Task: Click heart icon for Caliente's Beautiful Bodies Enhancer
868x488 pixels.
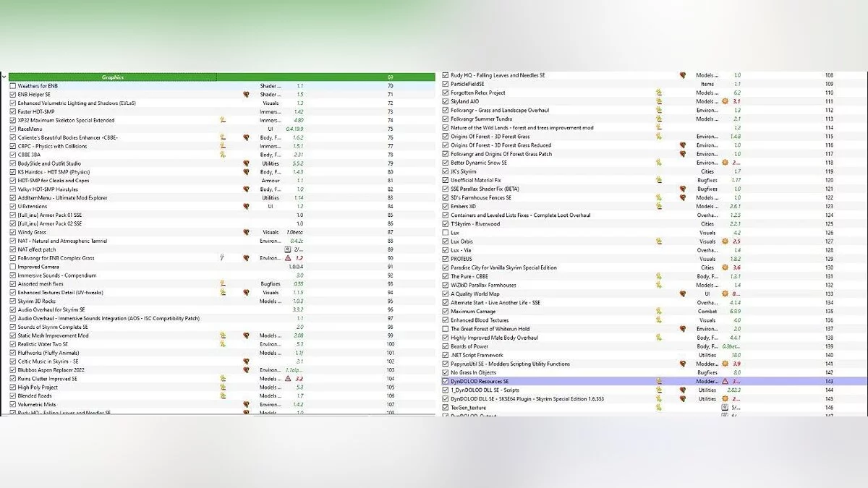Action: click(x=246, y=137)
